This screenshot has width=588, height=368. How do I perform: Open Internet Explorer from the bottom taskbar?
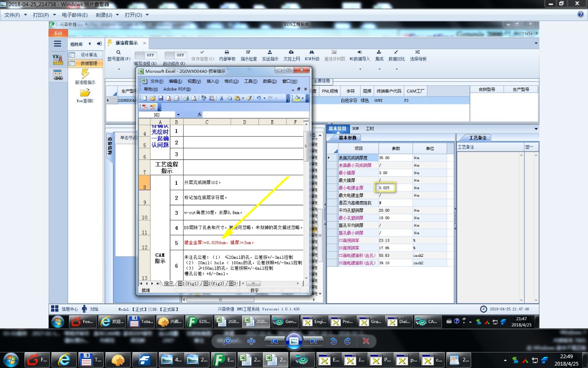(64, 360)
